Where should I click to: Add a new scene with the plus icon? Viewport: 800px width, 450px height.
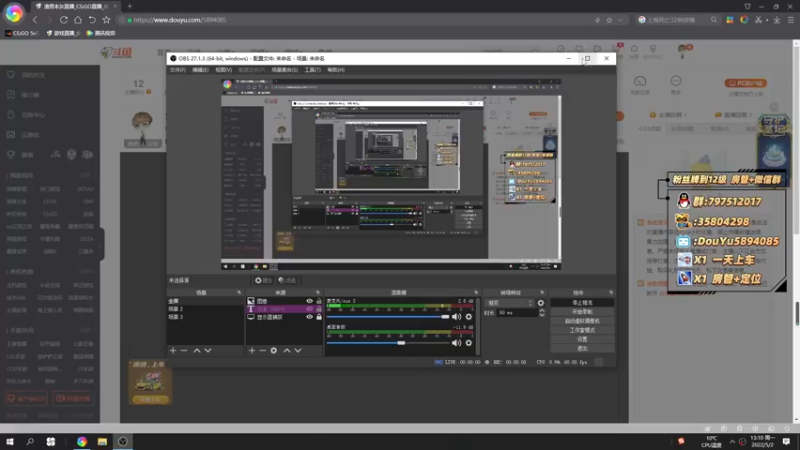[173, 351]
